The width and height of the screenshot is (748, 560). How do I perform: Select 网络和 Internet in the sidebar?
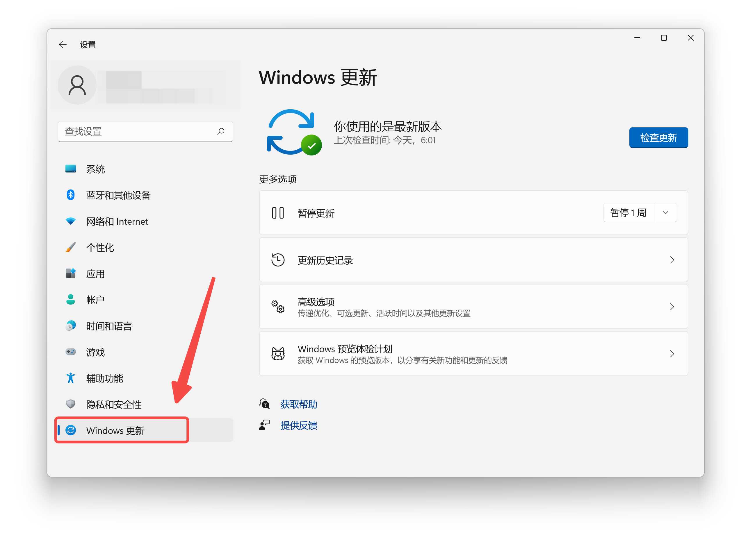click(x=145, y=221)
